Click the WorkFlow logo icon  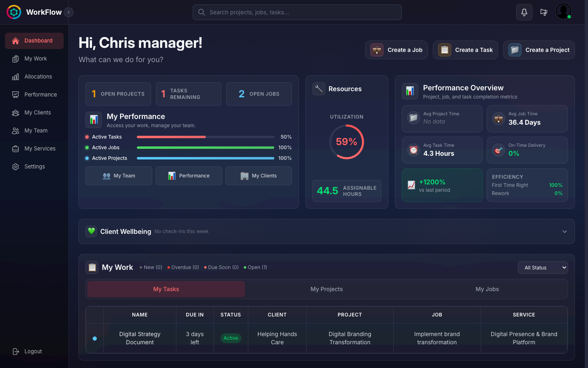coord(13,12)
